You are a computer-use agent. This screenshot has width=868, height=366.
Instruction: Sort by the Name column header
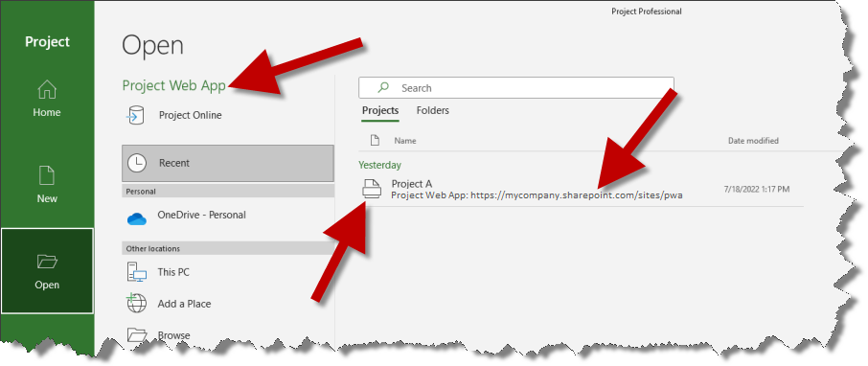[404, 141]
